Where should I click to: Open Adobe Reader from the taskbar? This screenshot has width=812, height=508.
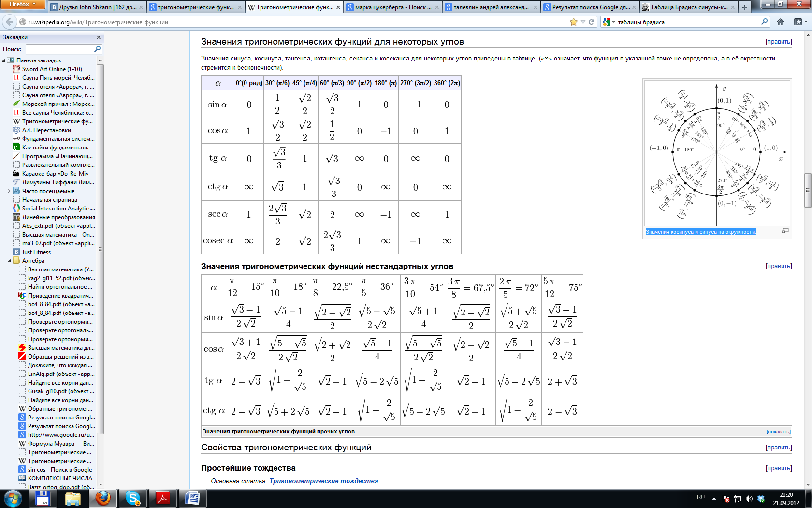tap(163, 498)
